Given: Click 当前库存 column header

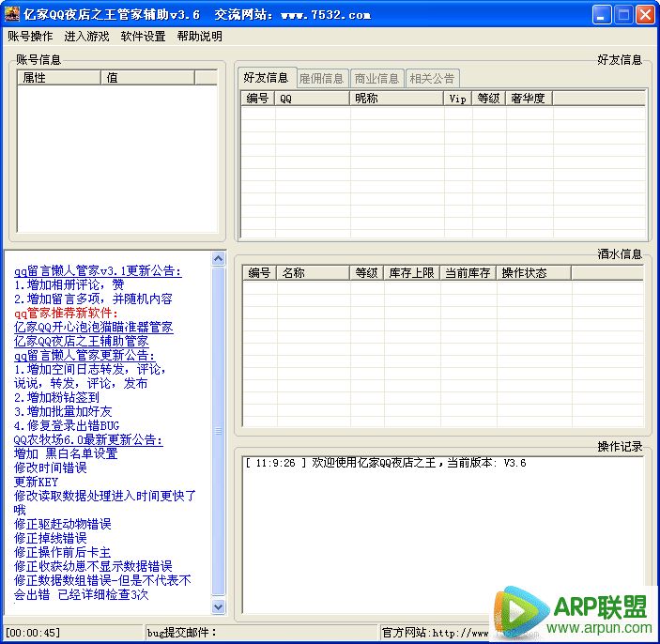Looking at the screenshot, I should pos(468,273).
